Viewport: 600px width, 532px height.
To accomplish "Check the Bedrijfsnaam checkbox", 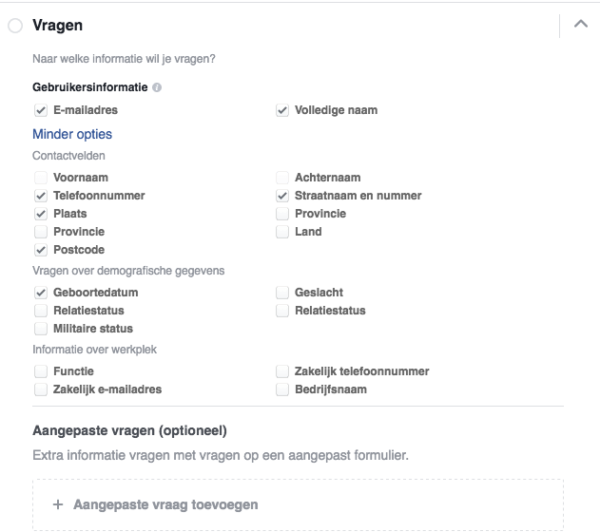I will (x=282, y=389).
